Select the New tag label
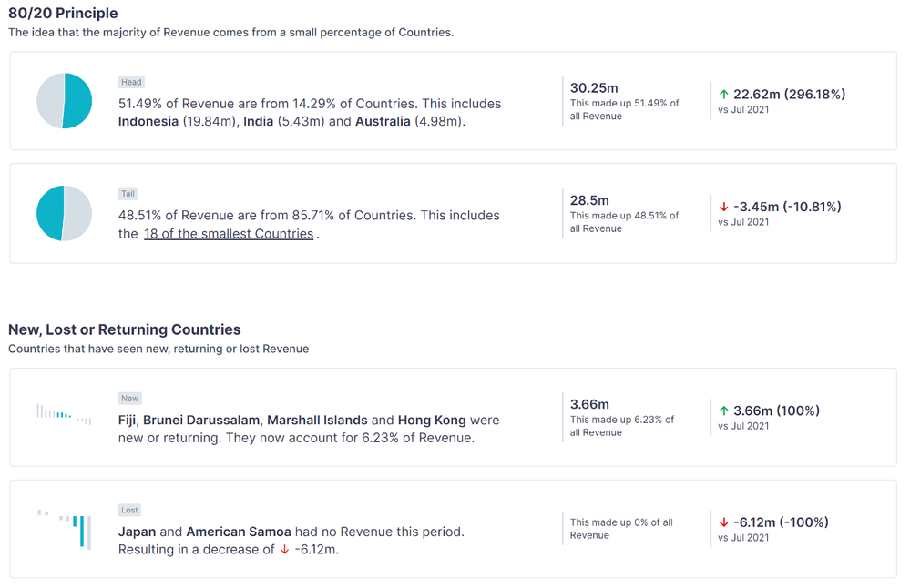Screen dimensions: 910x588 tap(130, 399)
